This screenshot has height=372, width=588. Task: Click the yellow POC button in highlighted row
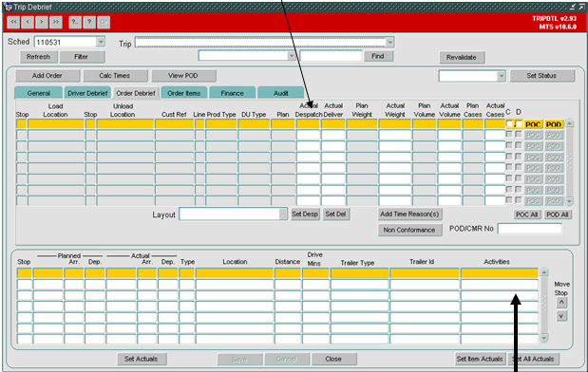[533, 124]
